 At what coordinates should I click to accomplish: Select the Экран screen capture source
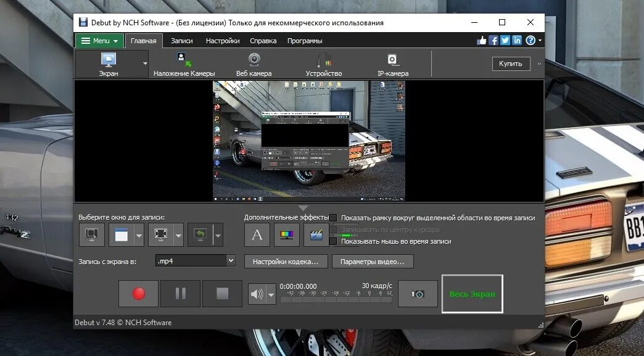109,64
